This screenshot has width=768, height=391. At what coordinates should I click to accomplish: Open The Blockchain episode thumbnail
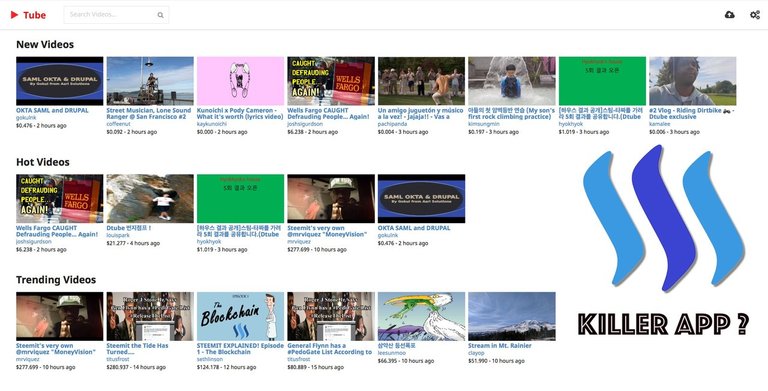[x=240, y=316]
